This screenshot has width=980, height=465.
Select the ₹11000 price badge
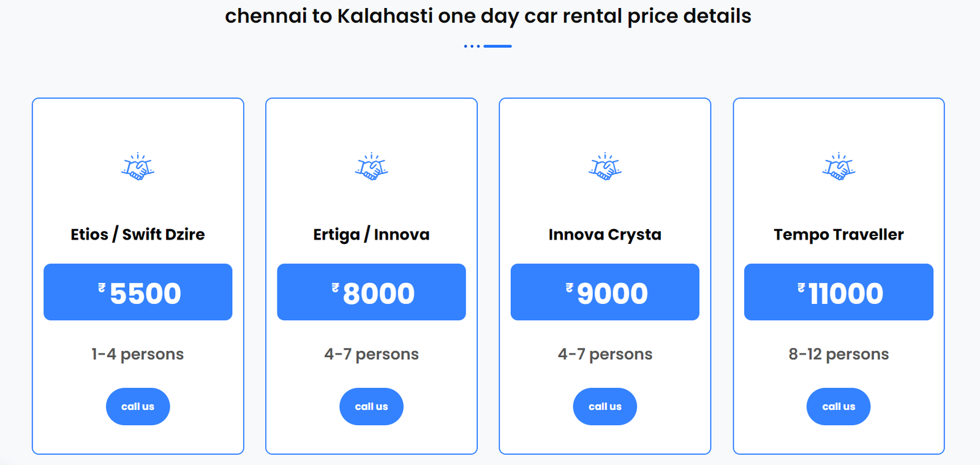coord(839,292)
